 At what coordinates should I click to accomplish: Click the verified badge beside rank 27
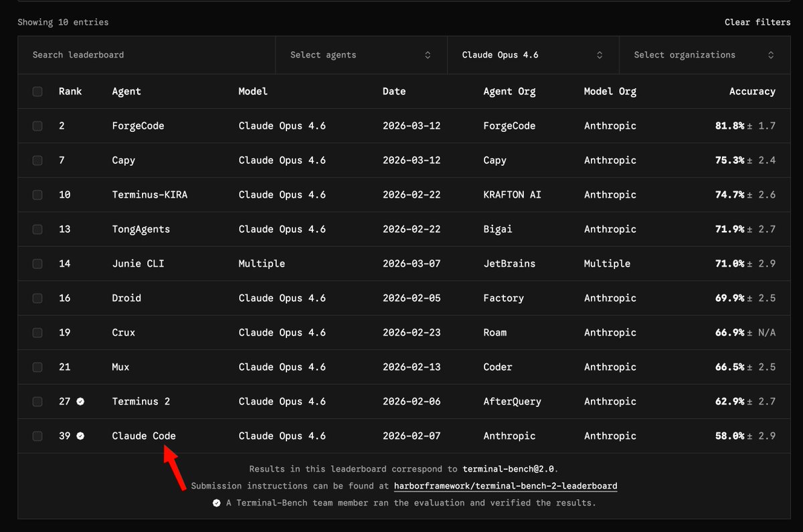click(80, 402)
